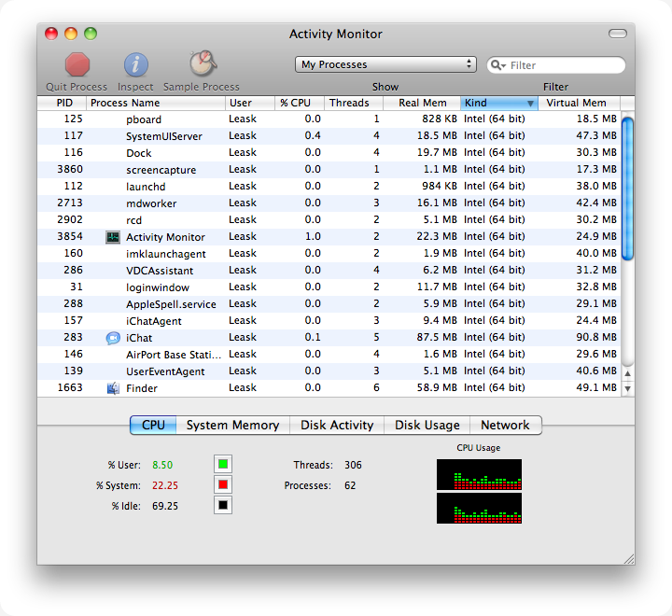The image size is (672, 616).
Task: Select the screencapture process row
Action: [329, 169]
